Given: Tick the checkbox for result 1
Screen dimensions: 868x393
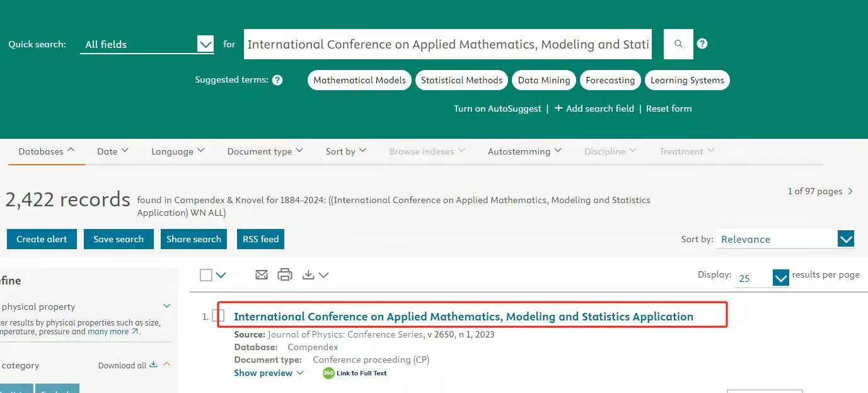Looking at the screenshot, I should click(219, 316).
